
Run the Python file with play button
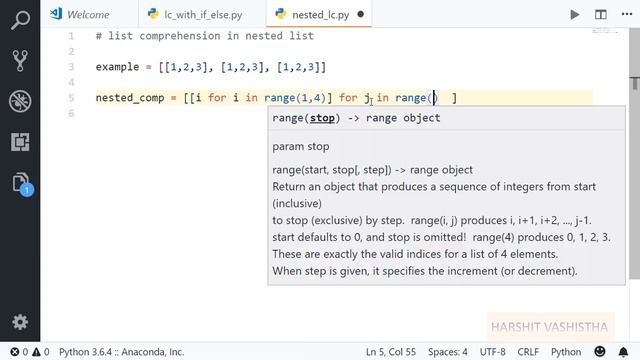575,15
